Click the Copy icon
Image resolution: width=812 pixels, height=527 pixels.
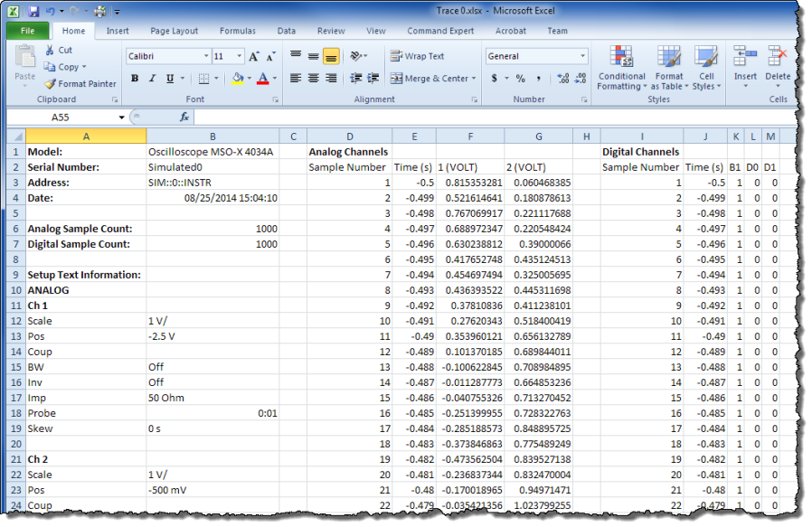(50, 67)
